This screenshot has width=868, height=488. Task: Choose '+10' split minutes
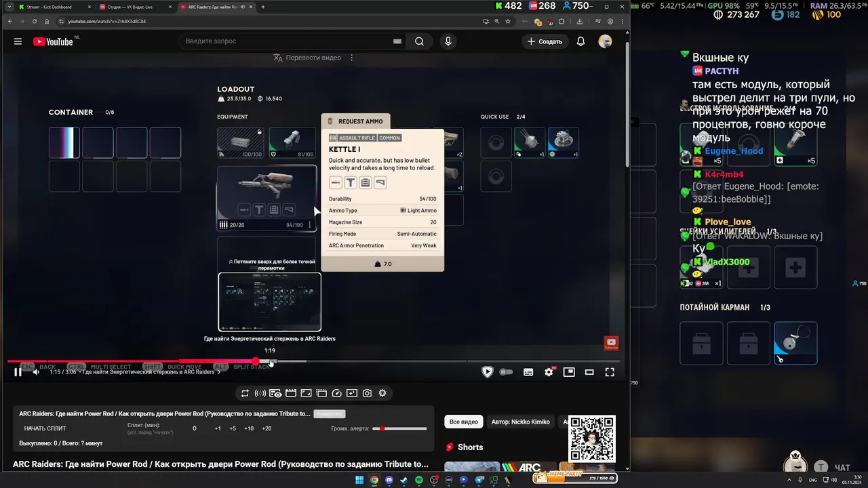[249, 428]
